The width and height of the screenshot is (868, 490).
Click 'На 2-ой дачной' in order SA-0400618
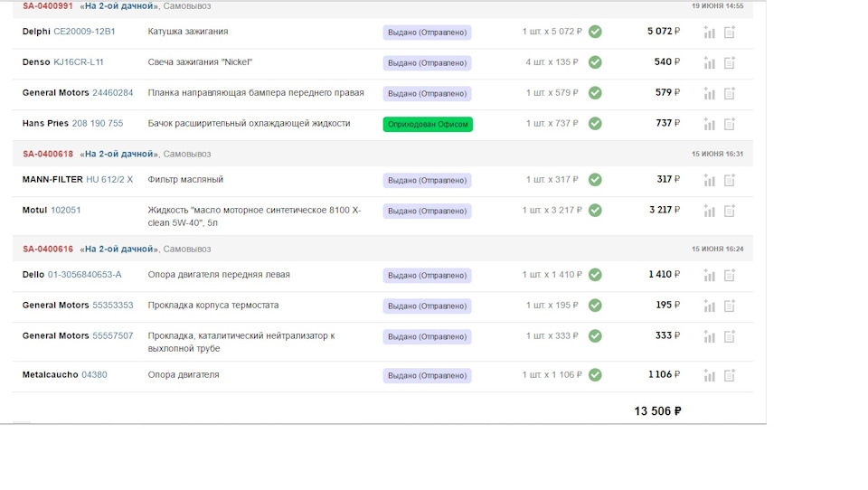118,154
